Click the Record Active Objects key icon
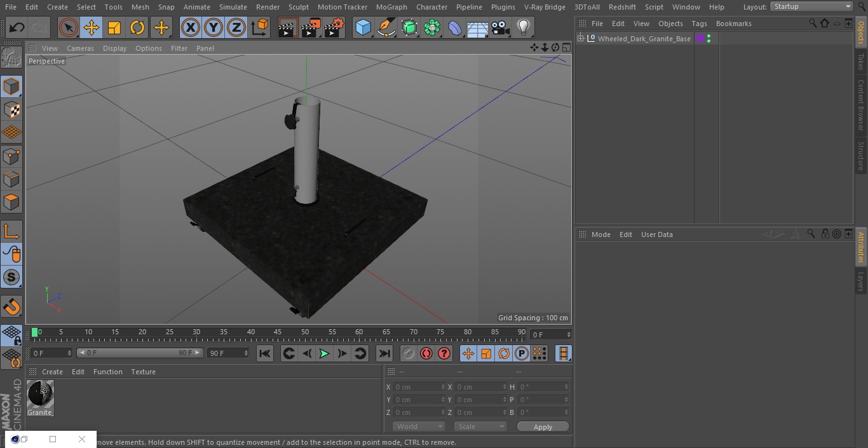The width and height of the screenshot is (868, 448). click(x=409, y=353)
